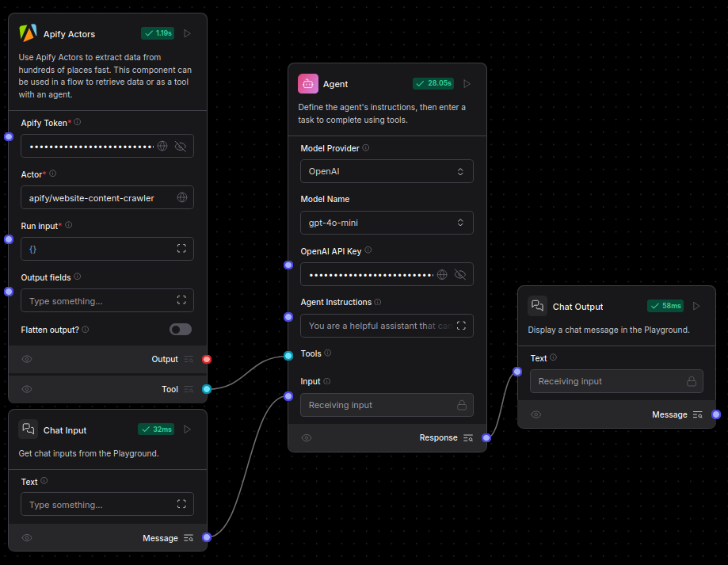
Task: Click the globe icon in the OpenAI API Key field
Action: pyautogui.click(x=441, y=274)
